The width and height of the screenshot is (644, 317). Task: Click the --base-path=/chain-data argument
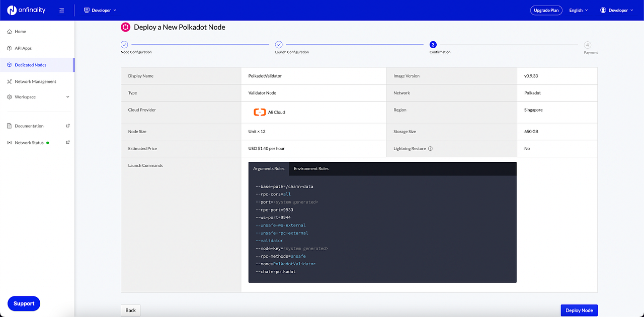click(284, 186)
